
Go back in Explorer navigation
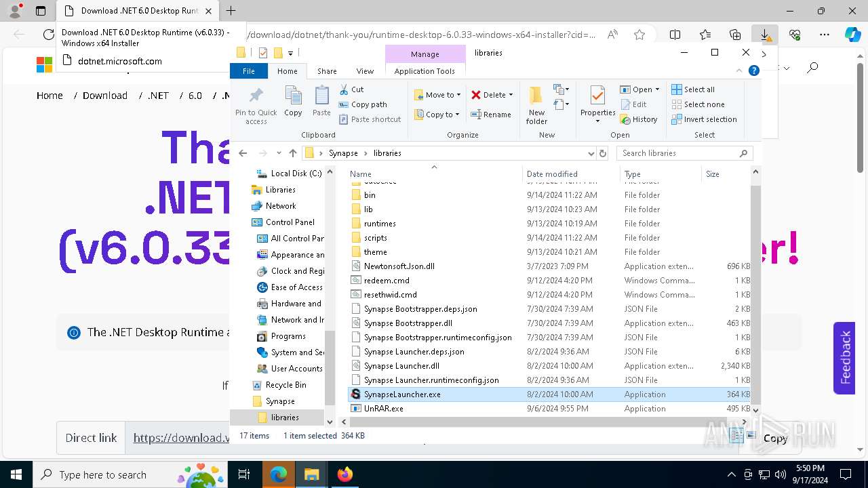coord(243,153)
